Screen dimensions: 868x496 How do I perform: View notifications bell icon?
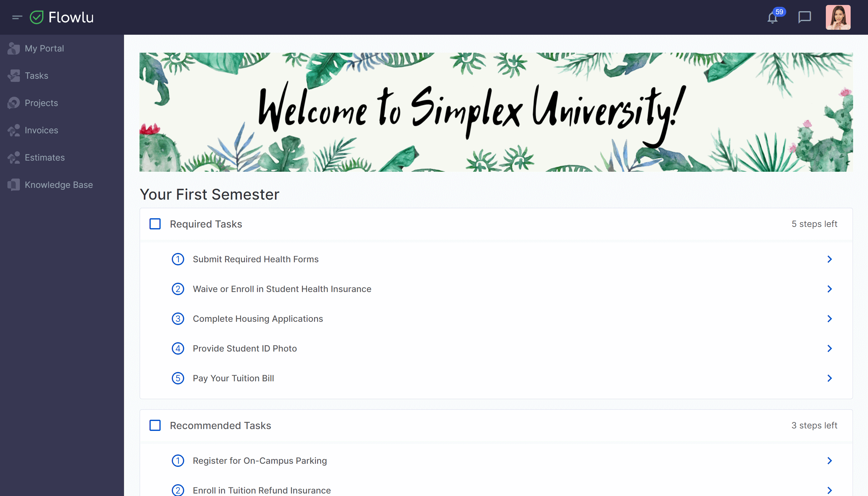(773, 17)
